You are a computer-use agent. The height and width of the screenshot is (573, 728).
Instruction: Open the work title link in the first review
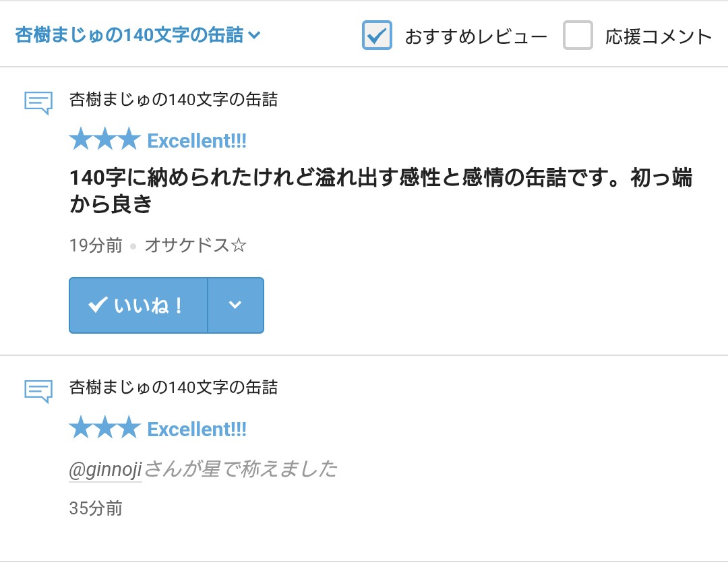tap(173, 100)
